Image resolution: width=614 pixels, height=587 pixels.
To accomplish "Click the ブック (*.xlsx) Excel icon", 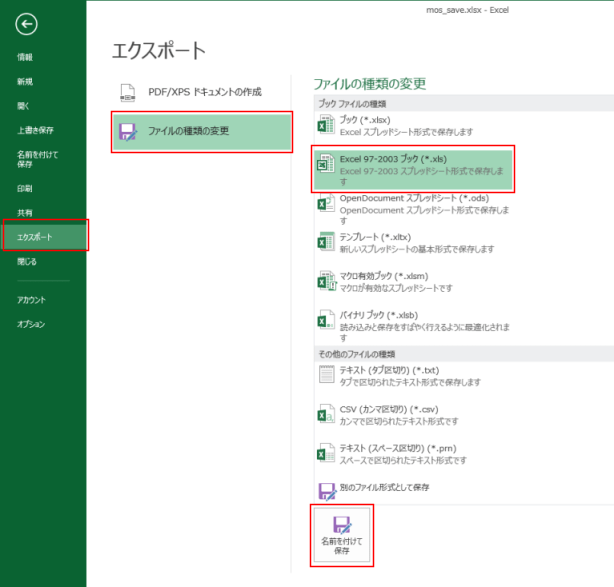I will 326,125.
